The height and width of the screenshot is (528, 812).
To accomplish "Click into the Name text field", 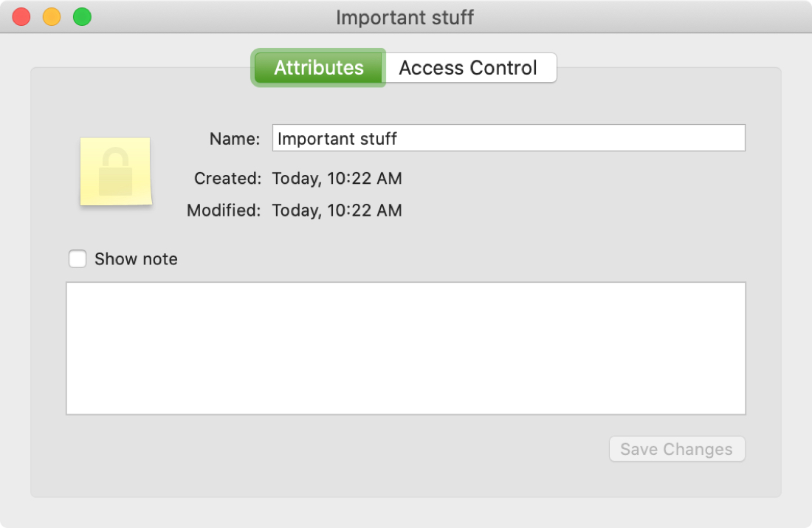I will click(509, 138).
